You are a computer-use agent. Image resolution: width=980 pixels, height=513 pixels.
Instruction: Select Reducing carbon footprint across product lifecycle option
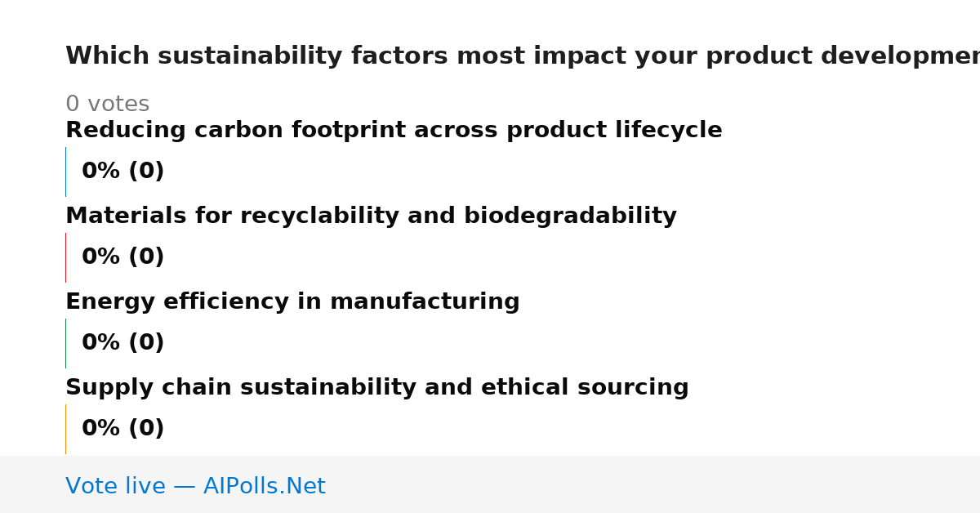[x=394, y=131]
